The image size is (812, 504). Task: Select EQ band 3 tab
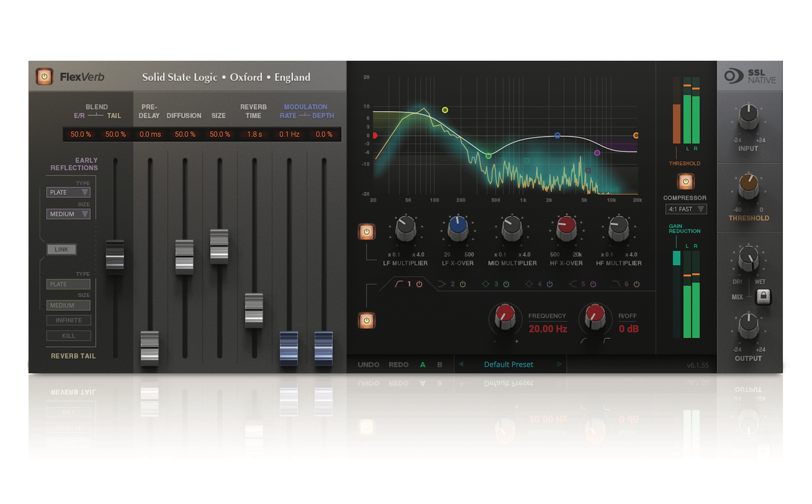pyautogui.click(x=495, y=284)
